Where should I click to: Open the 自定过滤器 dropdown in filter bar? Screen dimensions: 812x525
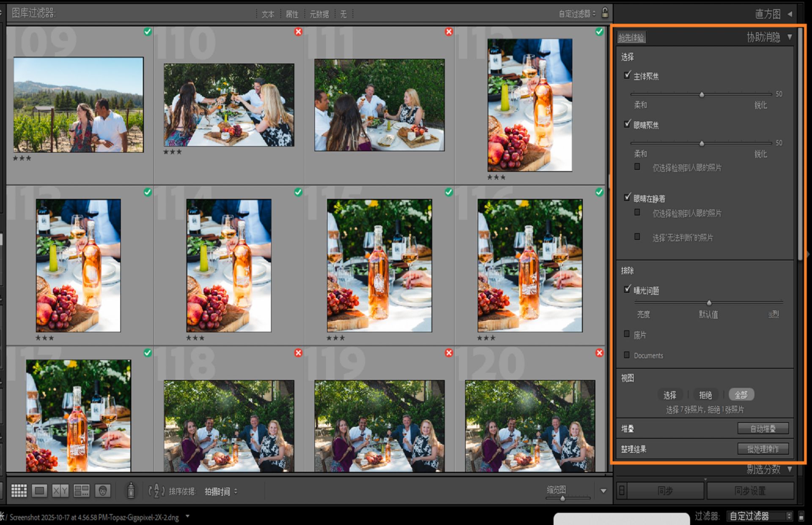click(x=577, y=14)
